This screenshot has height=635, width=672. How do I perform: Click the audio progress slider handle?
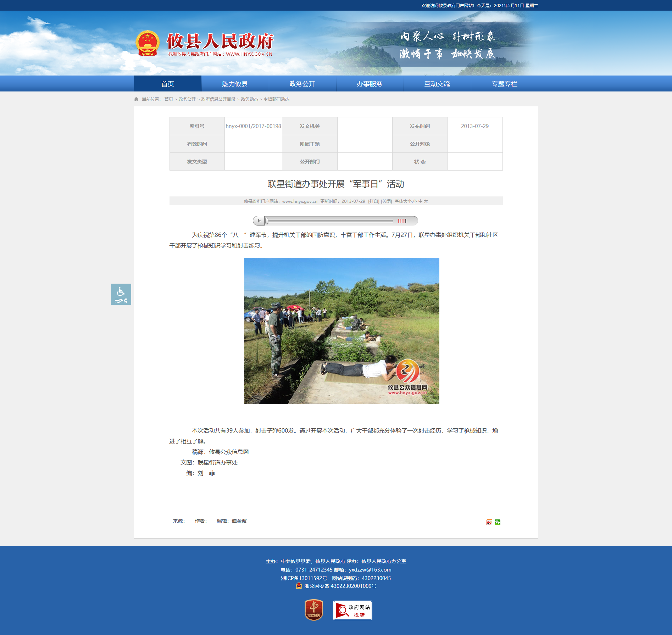(267, 221)
